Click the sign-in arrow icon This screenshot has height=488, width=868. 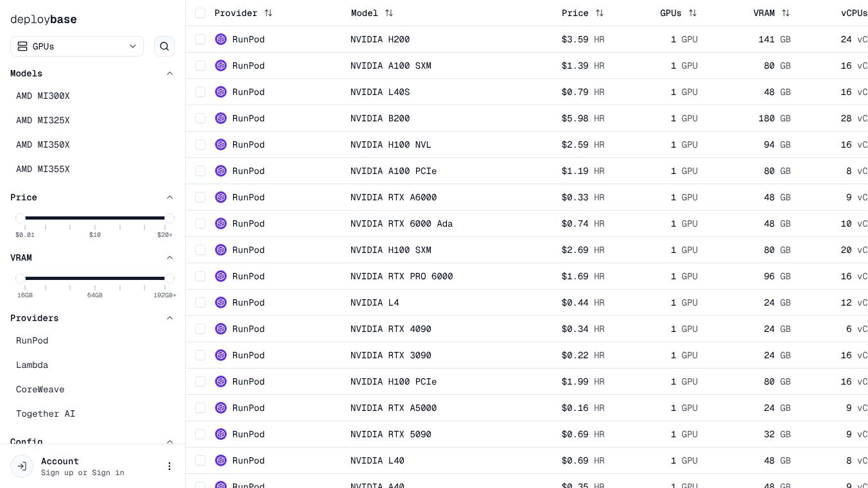click(x=22, y=466)
